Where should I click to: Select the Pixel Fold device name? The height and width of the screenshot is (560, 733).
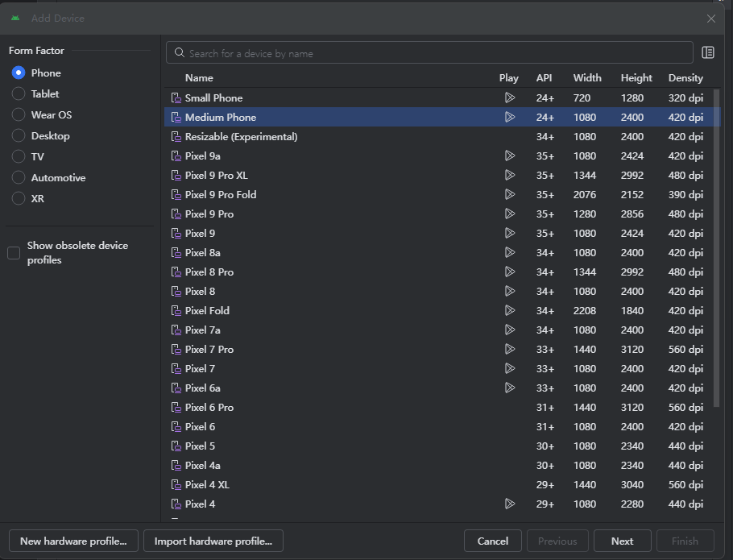(x=207, y=310)
